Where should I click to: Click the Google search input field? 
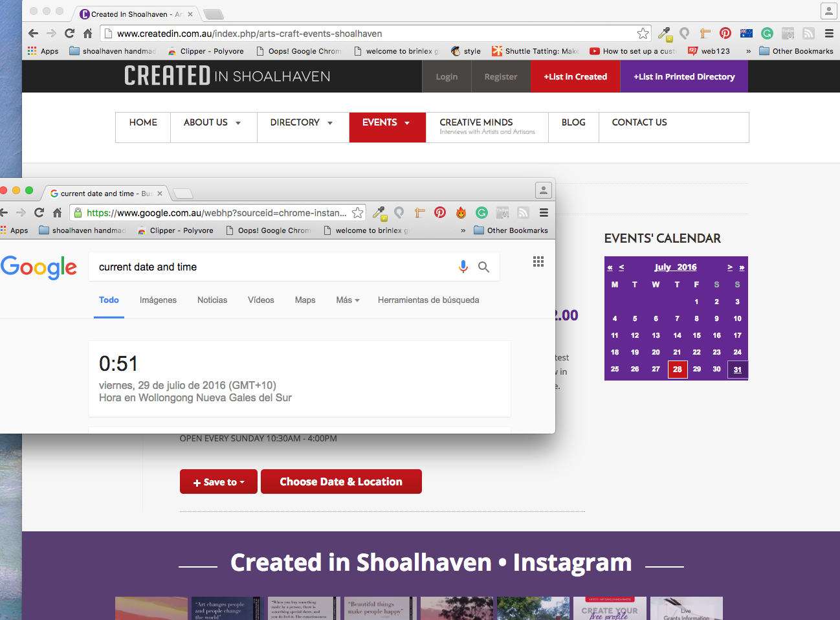pos(272,267)
